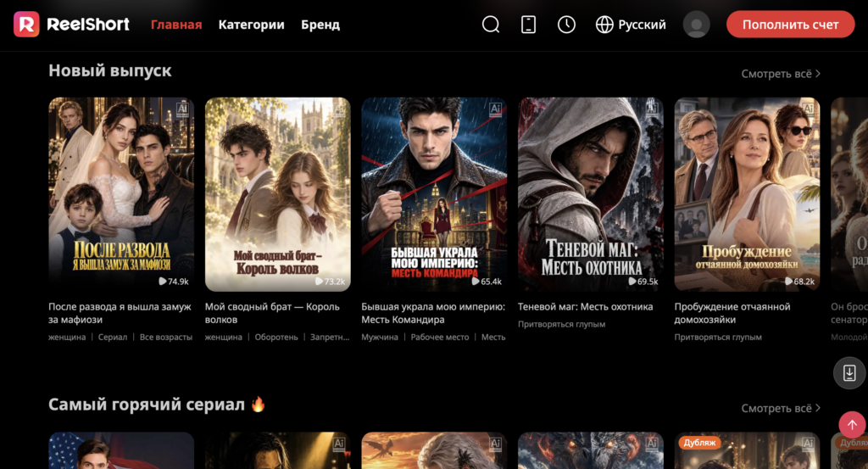
Task: Select the Все возрасты tag
Action: 166,338
